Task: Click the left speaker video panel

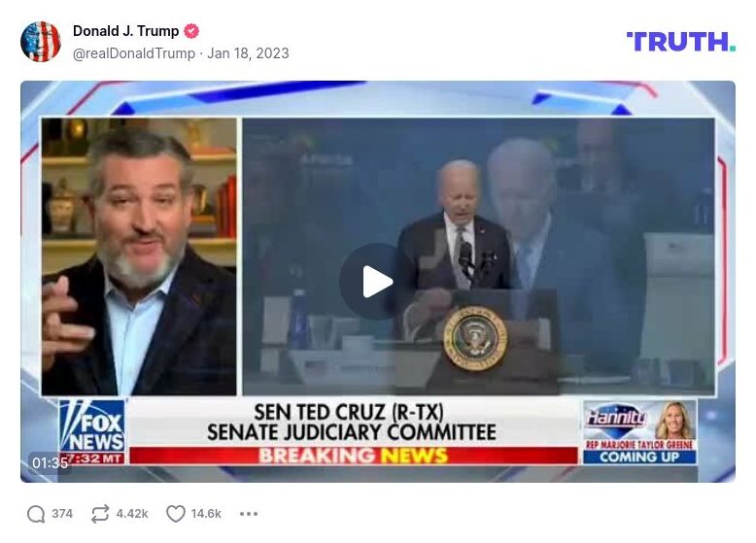Action: click(139, 256)
